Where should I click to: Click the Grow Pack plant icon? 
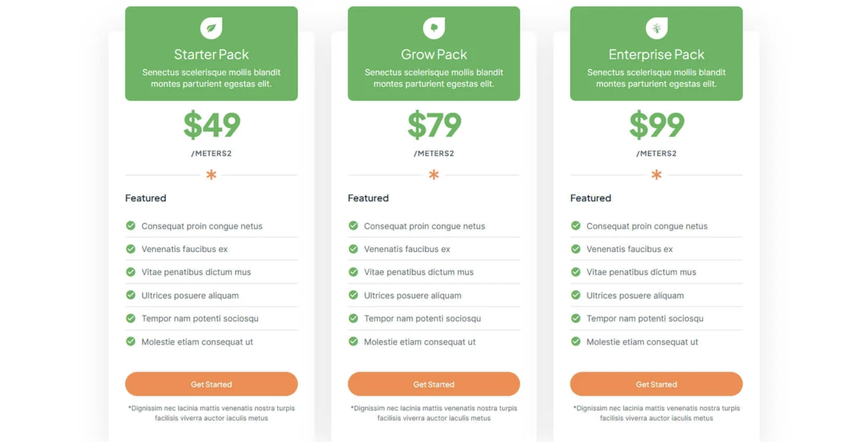[434, 28]
